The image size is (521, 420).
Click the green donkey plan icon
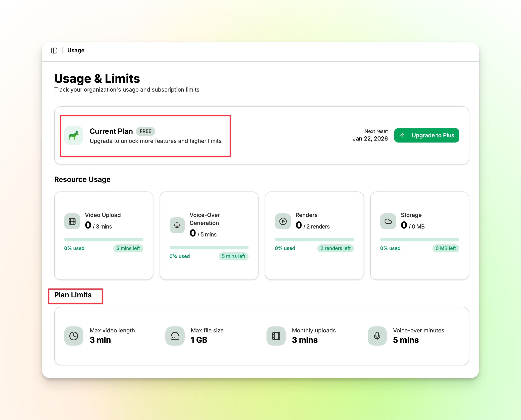coord(74,136)
